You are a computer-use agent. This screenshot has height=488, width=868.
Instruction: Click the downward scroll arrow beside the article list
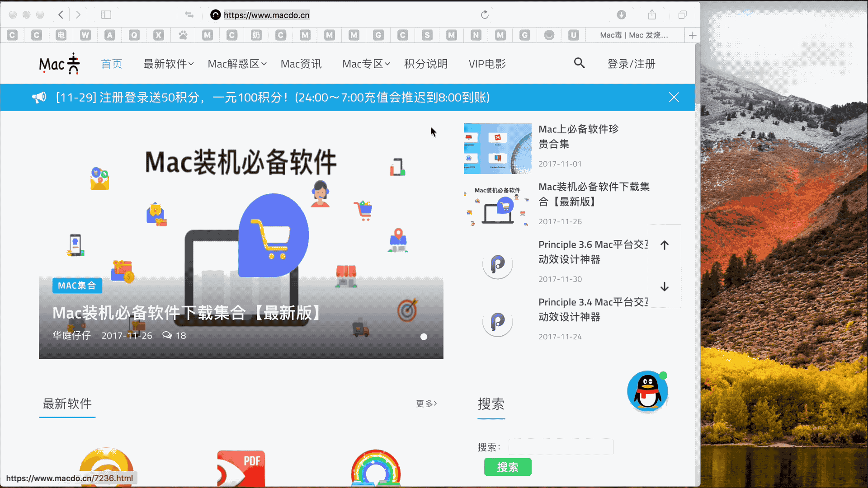pyautogui.click(x=664, y=287)
